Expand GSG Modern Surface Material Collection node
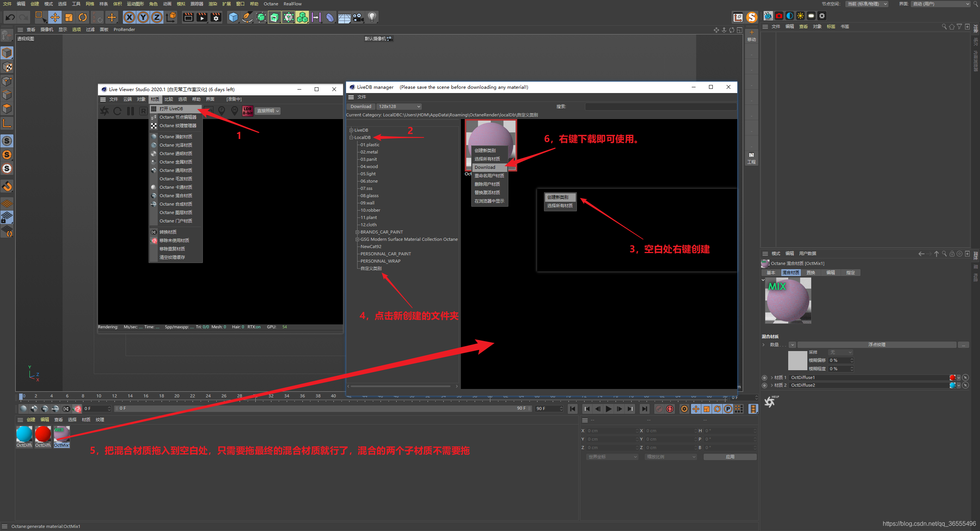The height and width of the screenshot is (531, 980). click(x=357, y=239)
